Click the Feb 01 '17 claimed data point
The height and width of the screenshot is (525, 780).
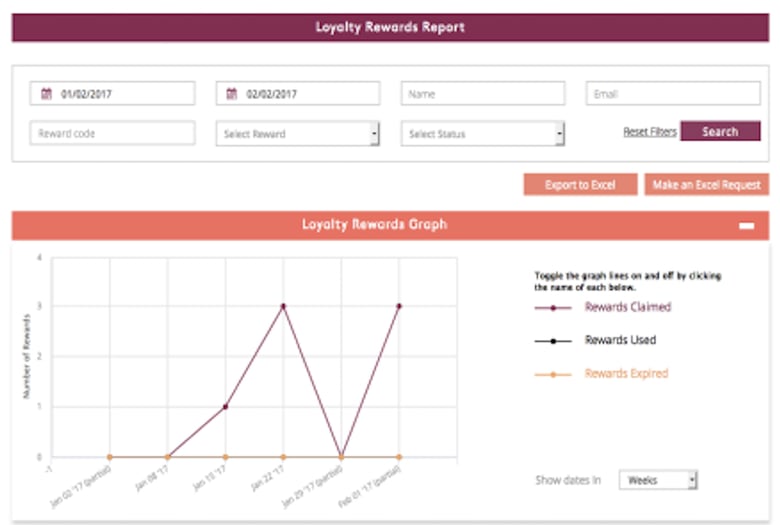coord(399,306)
